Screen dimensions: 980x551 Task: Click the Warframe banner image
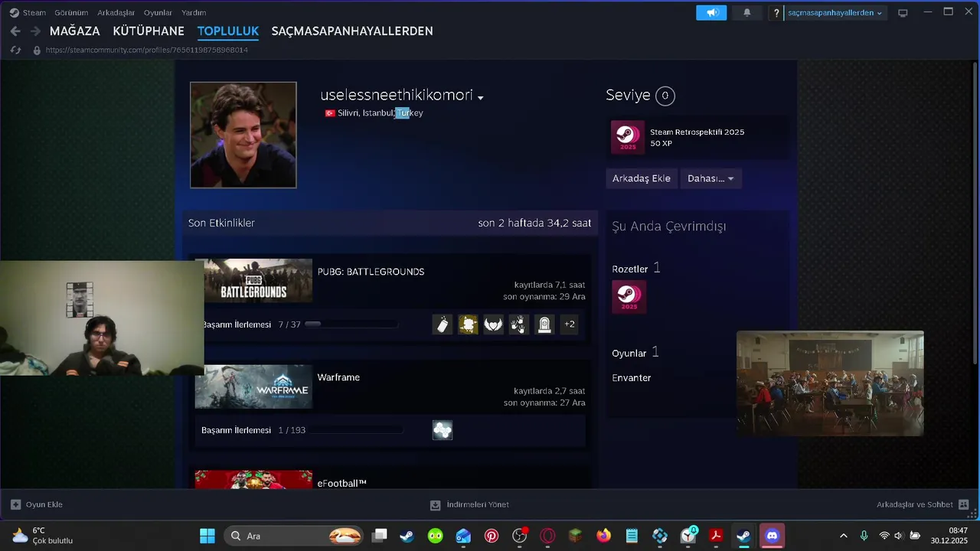[253, 386]
